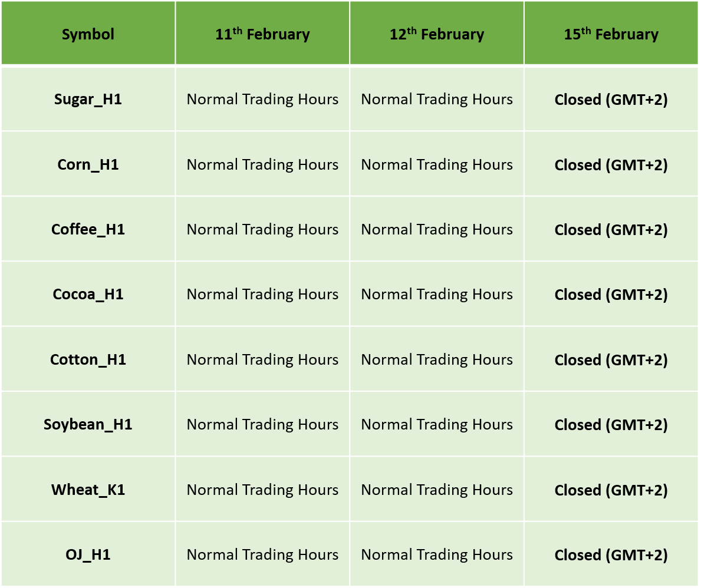Click the Wheat_K1 symbol cell
This screenshot has width=701, height=588.
tap(88, 489)
